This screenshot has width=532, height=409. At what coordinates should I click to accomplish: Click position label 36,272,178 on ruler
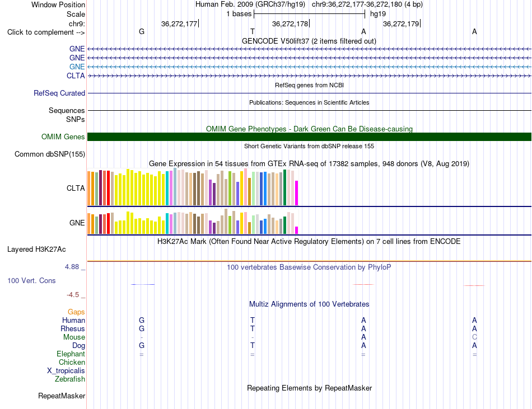tap(290, 23)
